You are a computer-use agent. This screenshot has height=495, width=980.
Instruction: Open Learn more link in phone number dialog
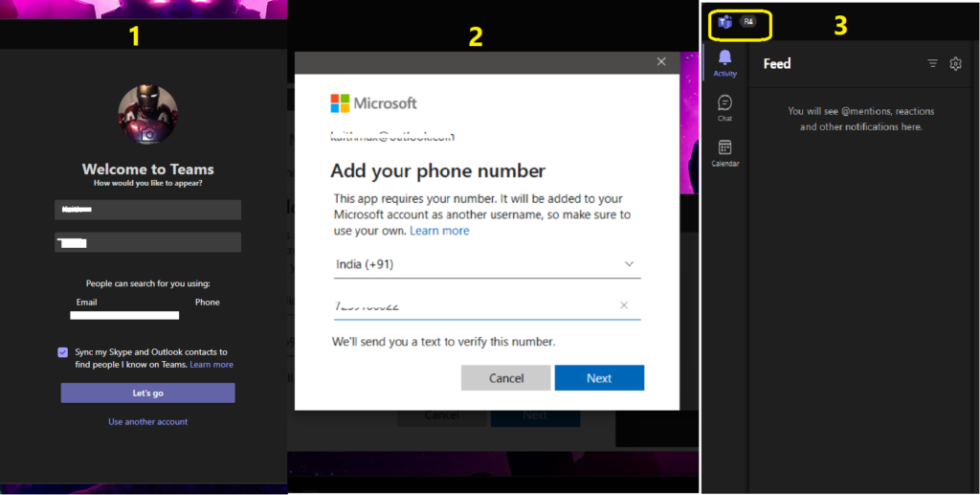(x=439, y=231)
